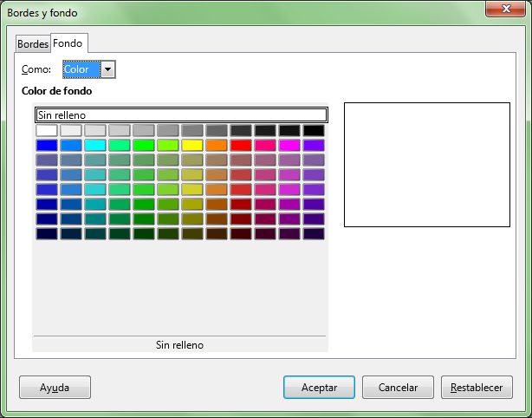This screenshot has width=532, height=418.
Task: Select the bright red swatch in second row
Action: click(241, 145)
